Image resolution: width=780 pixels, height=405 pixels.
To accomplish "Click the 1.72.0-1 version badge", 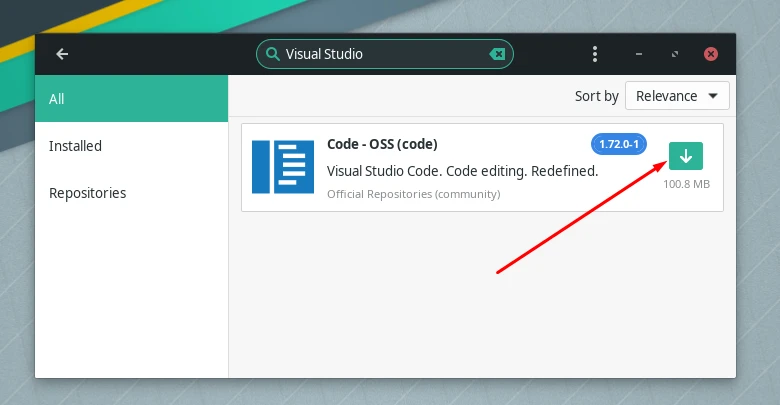I will click(618, 144).
